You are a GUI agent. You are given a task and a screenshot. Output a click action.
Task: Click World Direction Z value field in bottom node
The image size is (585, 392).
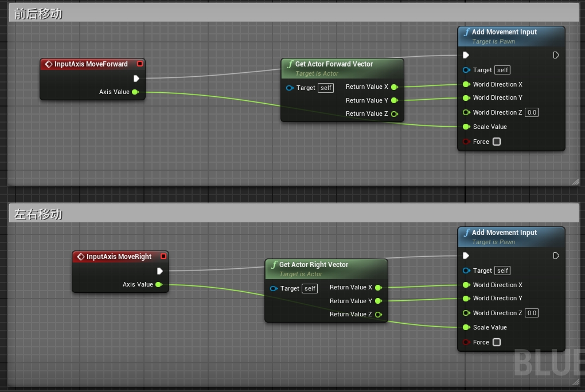coord(532,313)
